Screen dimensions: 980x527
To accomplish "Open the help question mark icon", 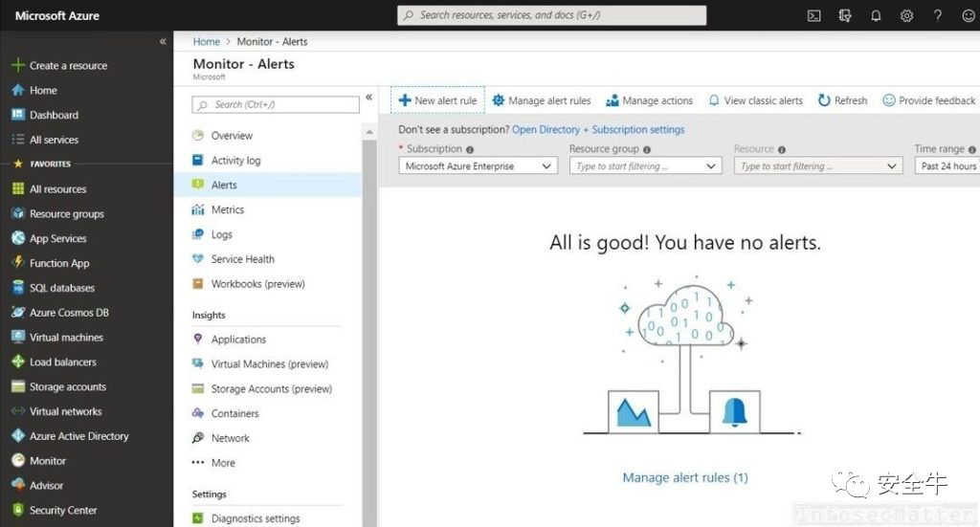I will click(938, 15).
